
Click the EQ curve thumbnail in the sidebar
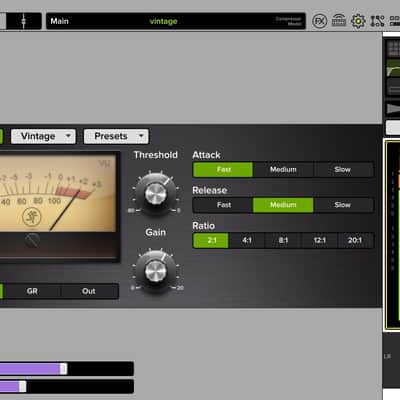coord(393,68)
